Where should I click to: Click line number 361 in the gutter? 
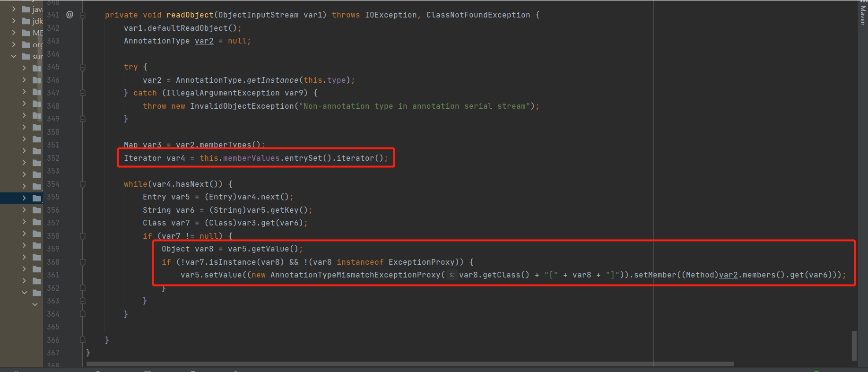coord(53,275)
